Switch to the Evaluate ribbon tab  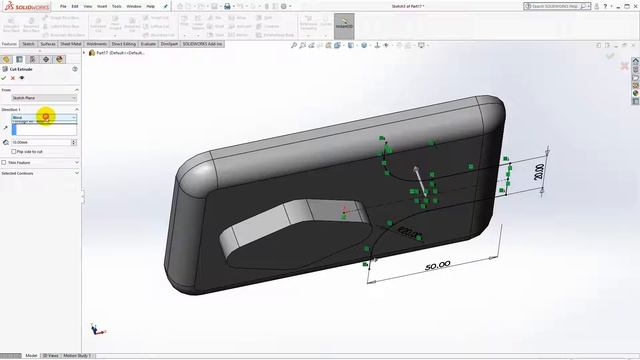point(148,44)
